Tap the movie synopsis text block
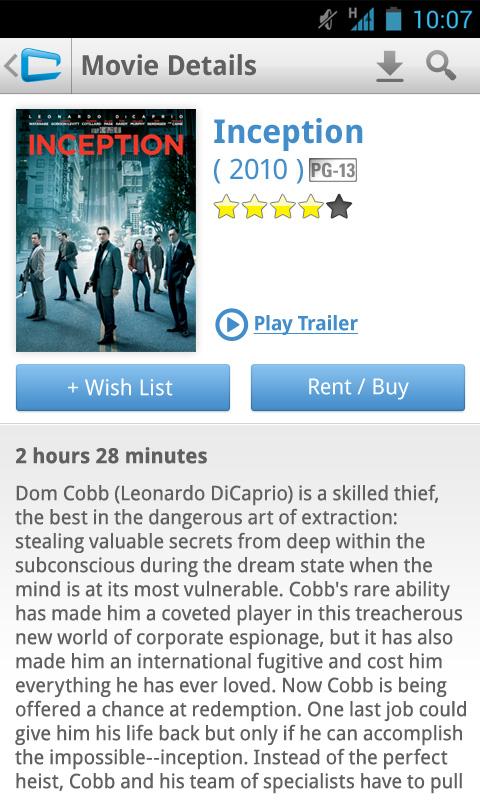 [240, 637]
